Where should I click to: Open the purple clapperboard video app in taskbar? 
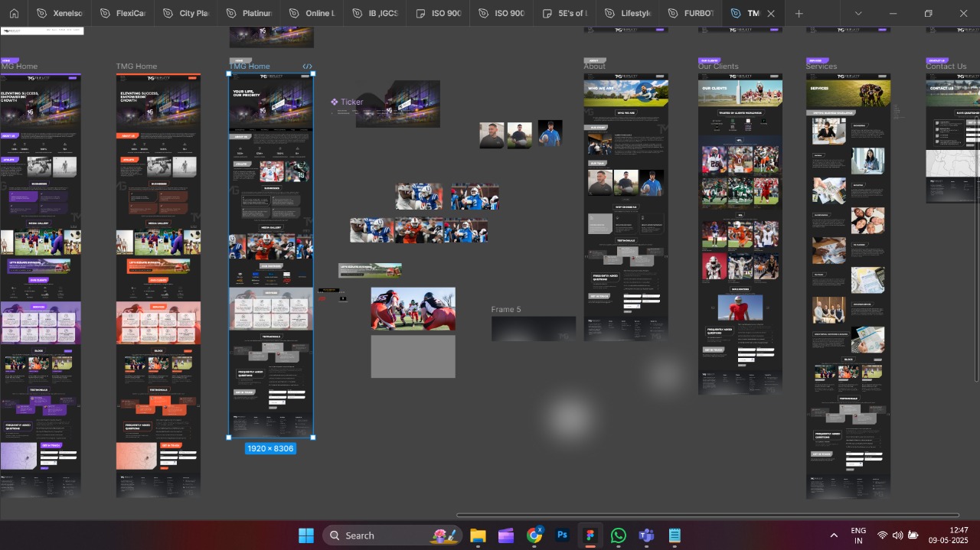(506, 535)
